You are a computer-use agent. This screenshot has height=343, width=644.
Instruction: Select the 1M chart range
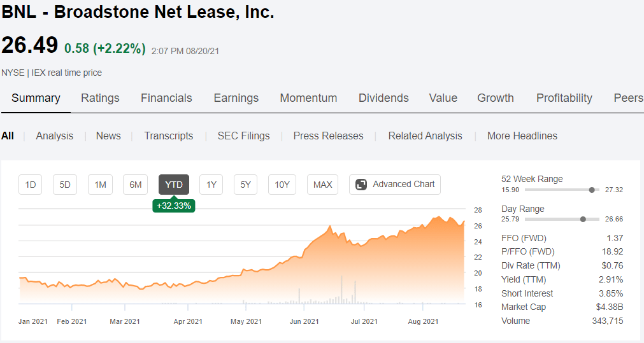click(x=100, y=185)
